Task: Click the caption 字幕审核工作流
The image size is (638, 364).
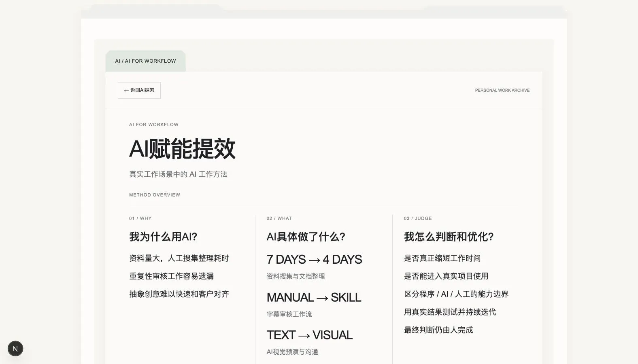Action: point(289,314)
